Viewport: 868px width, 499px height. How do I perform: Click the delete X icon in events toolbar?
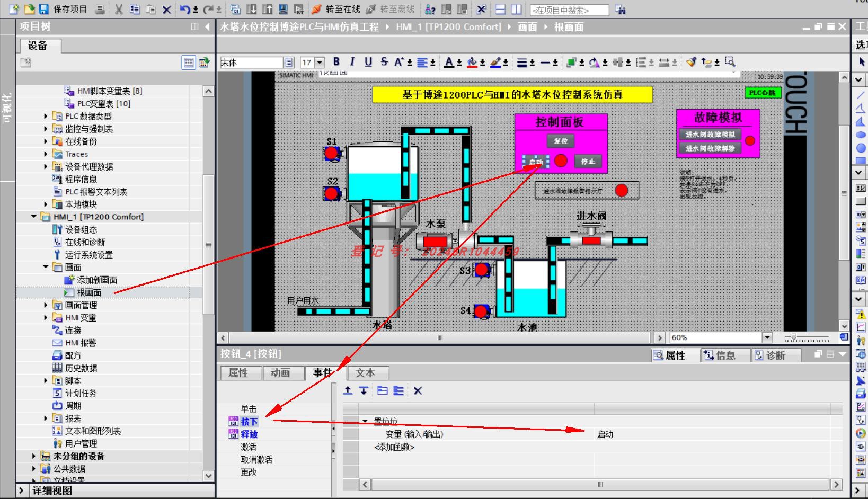tap(418, 390)
